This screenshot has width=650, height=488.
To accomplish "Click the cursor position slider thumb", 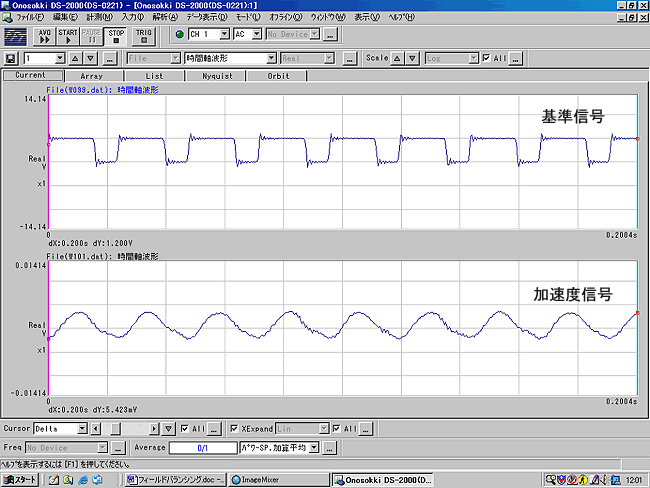I will point(115,429).
